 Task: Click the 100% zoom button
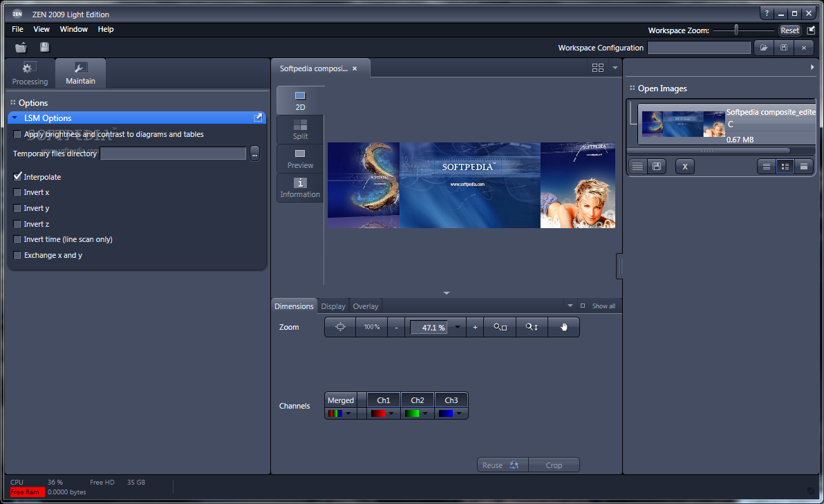372,327
